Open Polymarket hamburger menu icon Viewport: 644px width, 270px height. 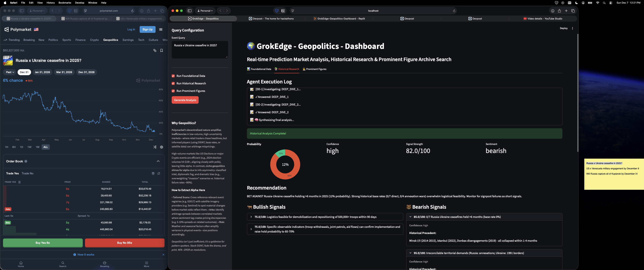pyautogui.click(x=161, y=29)
